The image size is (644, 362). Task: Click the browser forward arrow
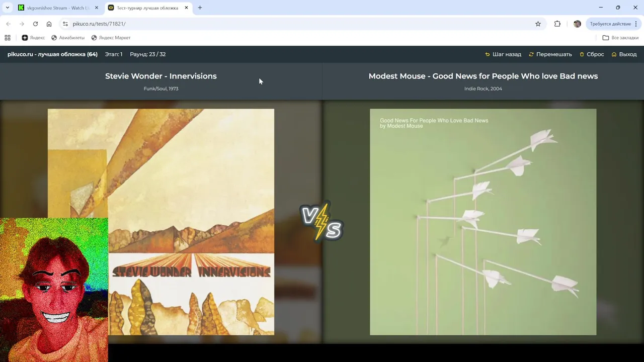coord(22,24)
